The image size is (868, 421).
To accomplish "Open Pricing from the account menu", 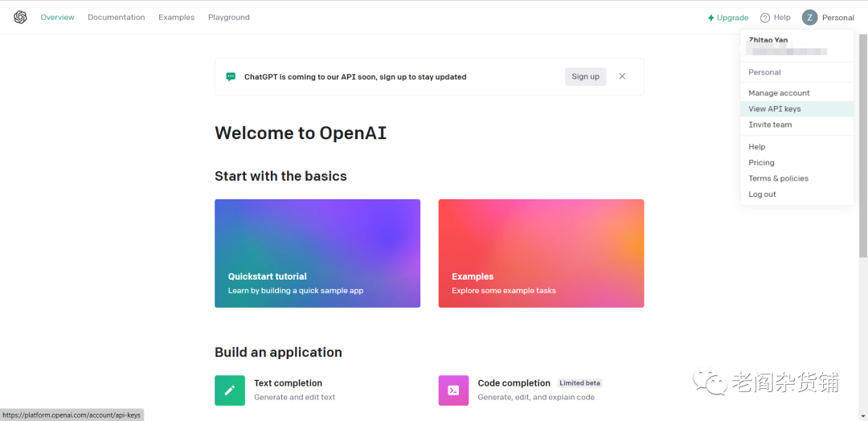I will pos(797,162).
